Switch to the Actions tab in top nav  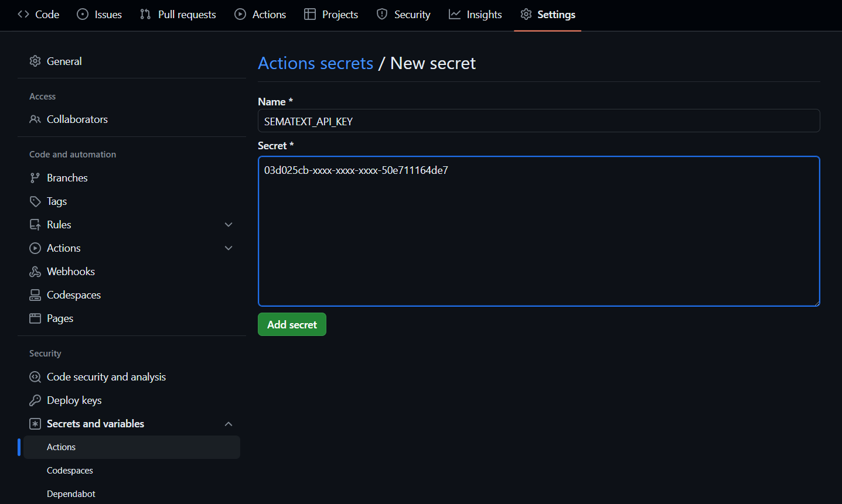pyautogui.click(x=260, y=14)
